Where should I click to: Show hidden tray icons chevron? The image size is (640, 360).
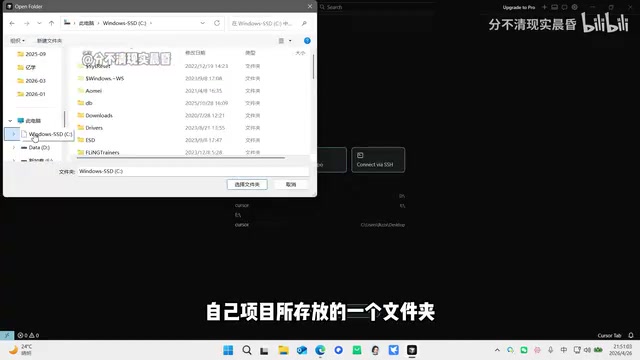[x=497, y=350]
